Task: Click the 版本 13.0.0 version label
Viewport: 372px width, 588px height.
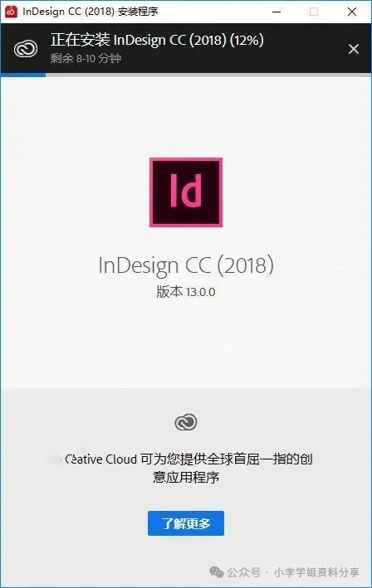Action: point(186,292)
